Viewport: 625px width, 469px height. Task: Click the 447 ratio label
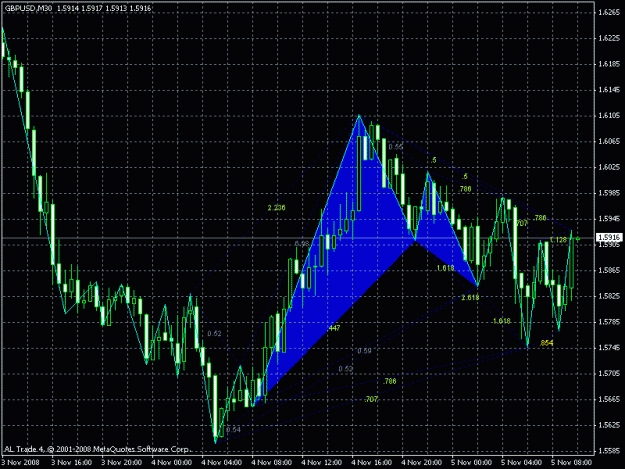point(334,328)
